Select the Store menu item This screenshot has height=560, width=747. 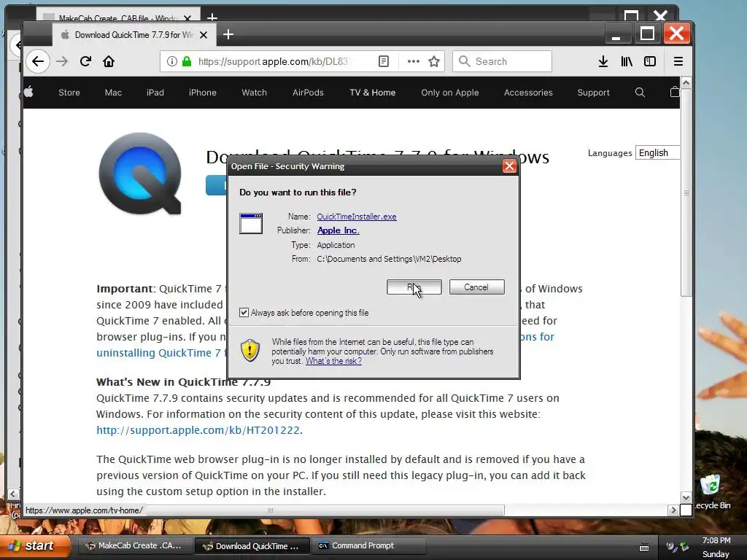pyautogui.click(x=69, y=93)
